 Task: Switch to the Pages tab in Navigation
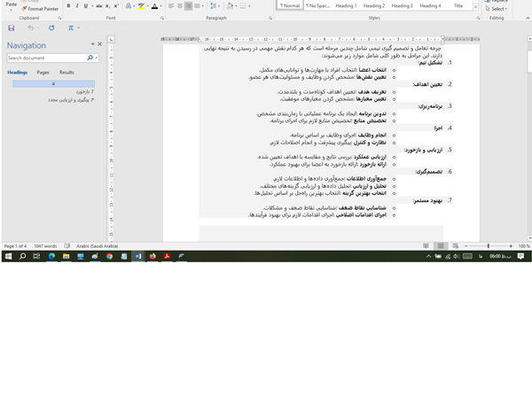pos(43,72)
